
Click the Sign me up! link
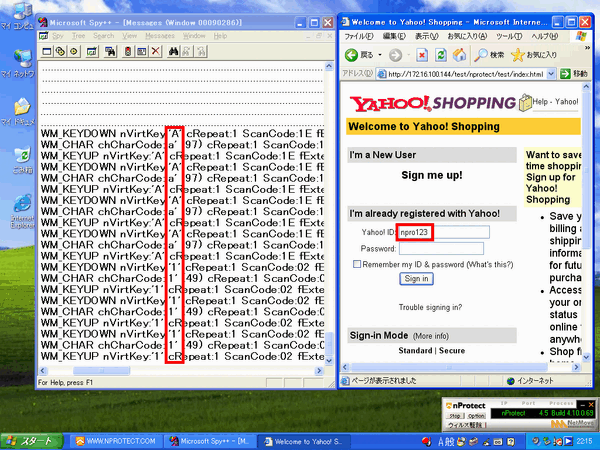tap(431, 176)
